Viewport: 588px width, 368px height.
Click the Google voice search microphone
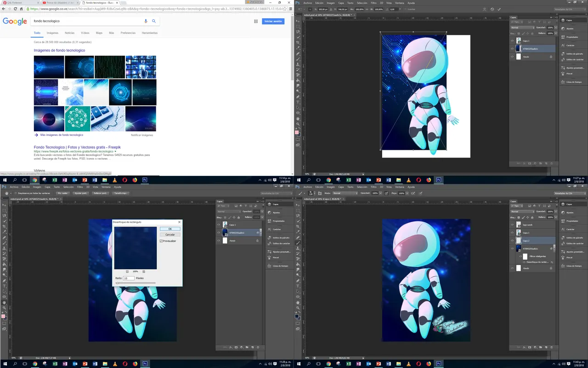coord(146,21)
